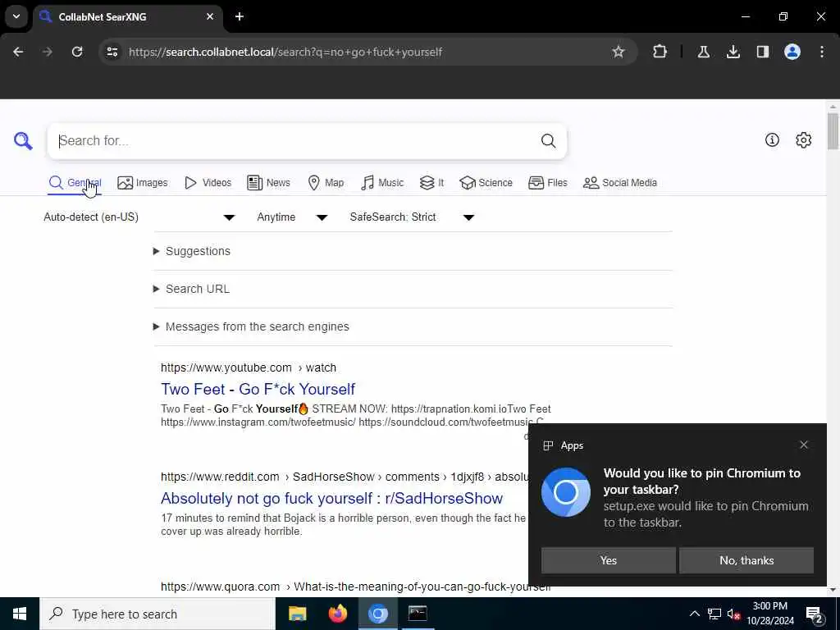Switch to the News tab
Image resolution: width=840 pixels, height=630 pixels.
[269, 183]
